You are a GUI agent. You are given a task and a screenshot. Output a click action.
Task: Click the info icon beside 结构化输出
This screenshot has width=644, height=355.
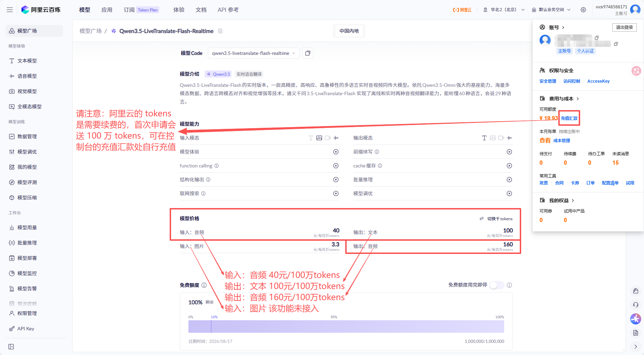208,180
